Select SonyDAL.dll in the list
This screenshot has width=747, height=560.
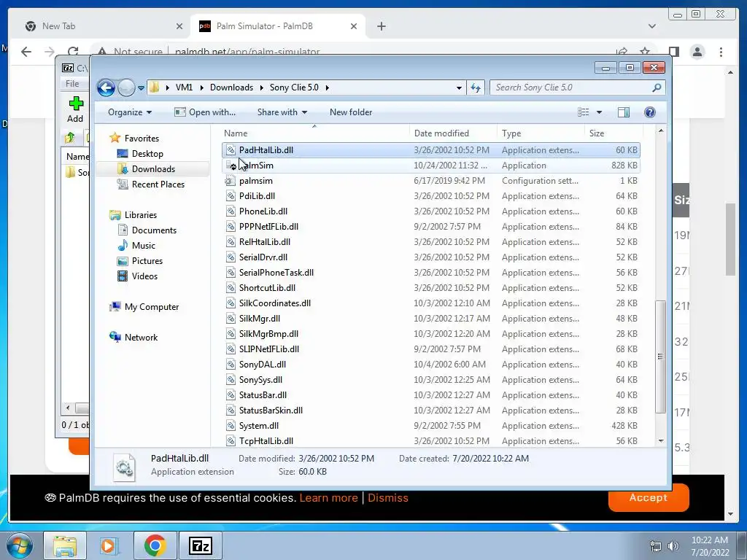431,365
